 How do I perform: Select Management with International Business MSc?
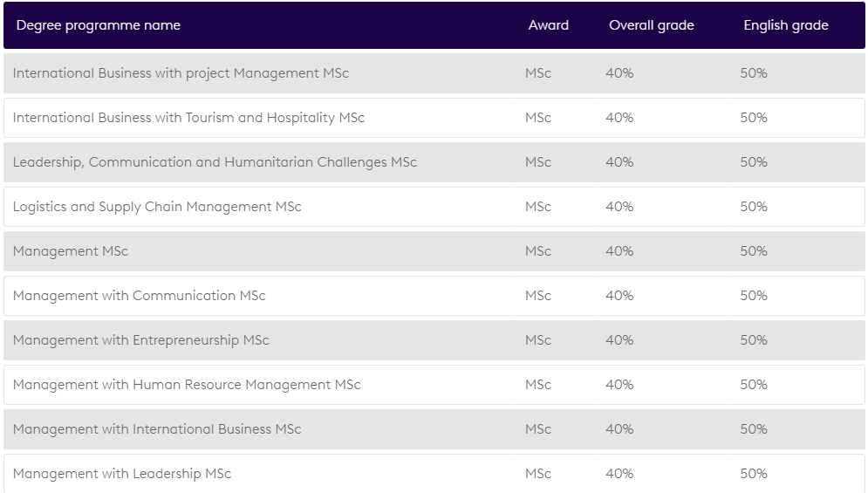[157, 429]
